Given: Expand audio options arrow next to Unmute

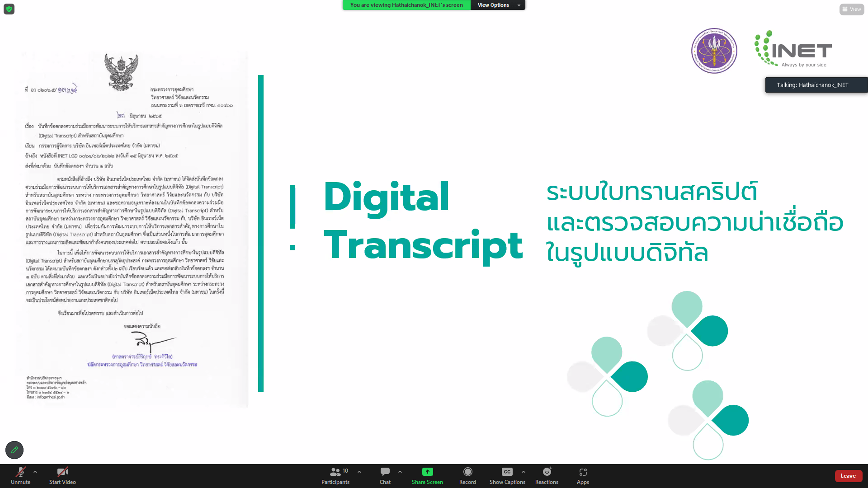Looking at the screenshot, I should click(x=35, y=472).
